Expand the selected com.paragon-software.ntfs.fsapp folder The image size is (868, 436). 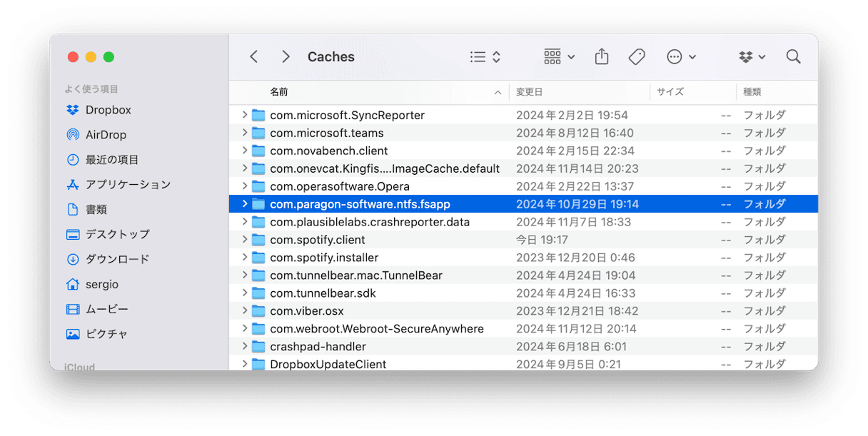pos(244,204)
